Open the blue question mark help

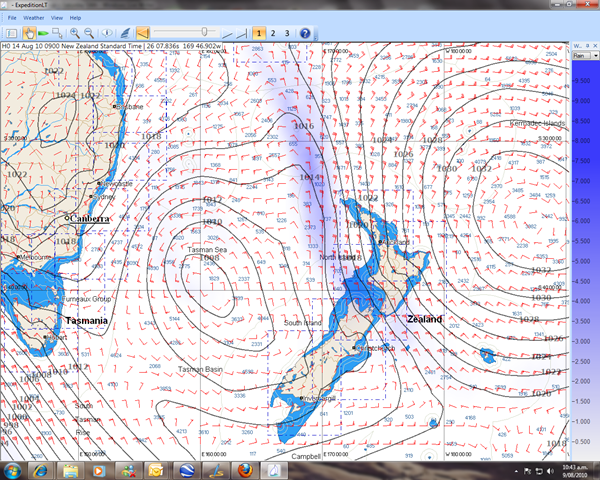[x=305, y=33]
